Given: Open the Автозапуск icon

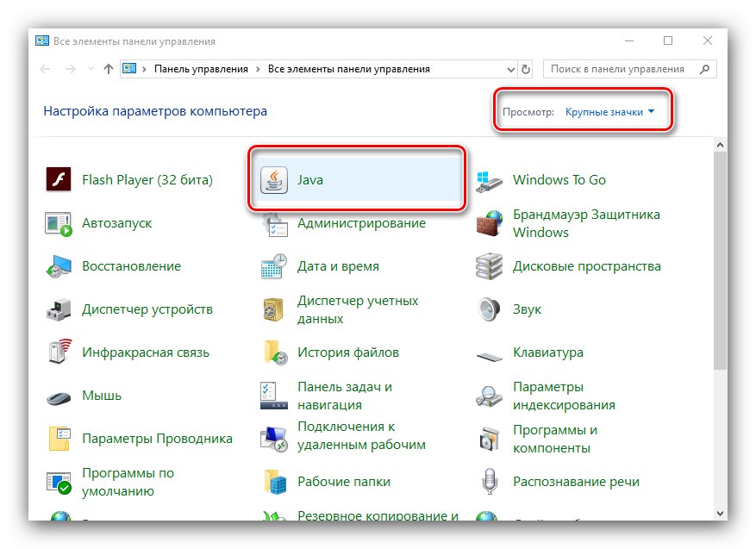Looking at the screenshot, I should [59, 223].
